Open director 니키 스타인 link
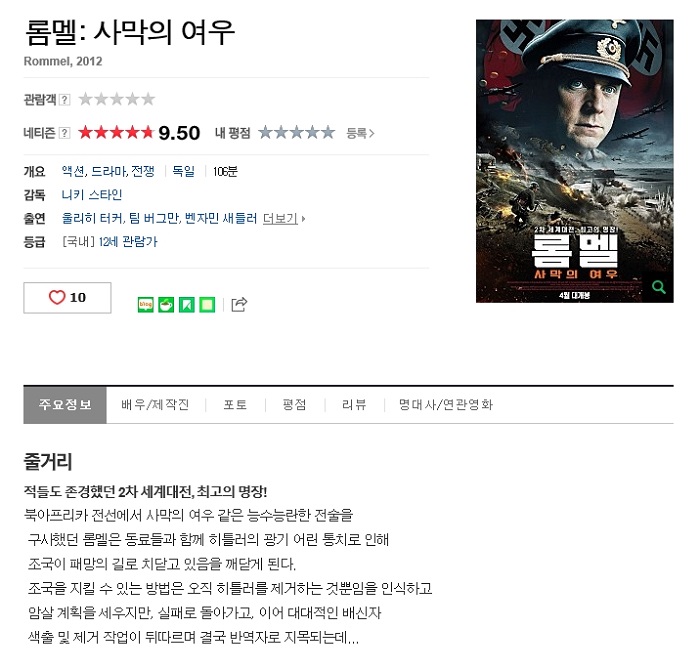 pyautogui.click(x=92, y=195)
